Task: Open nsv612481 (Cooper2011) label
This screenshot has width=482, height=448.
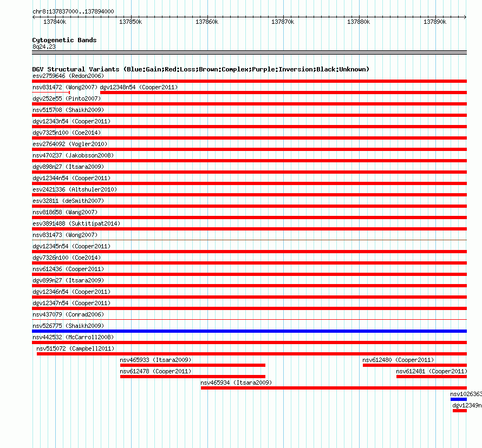Action: coord(432,371)
